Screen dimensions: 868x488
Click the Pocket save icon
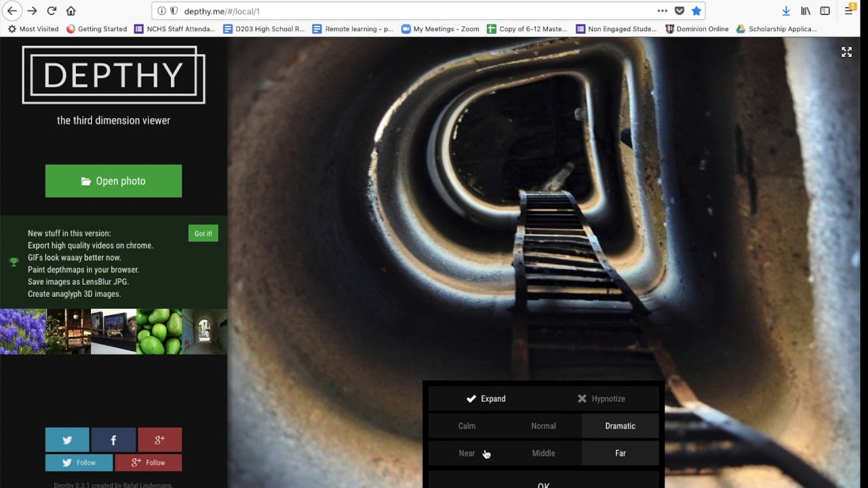pyautogui.click(x=679, y=11)
